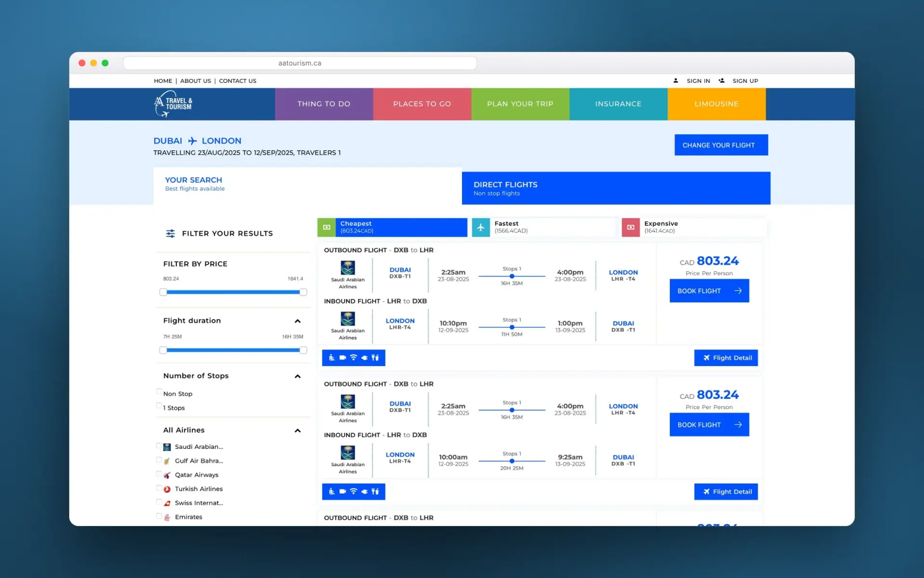Image resolution: width=924 pixels, height=578 pixels.
Task: Click the price filter maximum handle
Action: (x=303, y=292)
